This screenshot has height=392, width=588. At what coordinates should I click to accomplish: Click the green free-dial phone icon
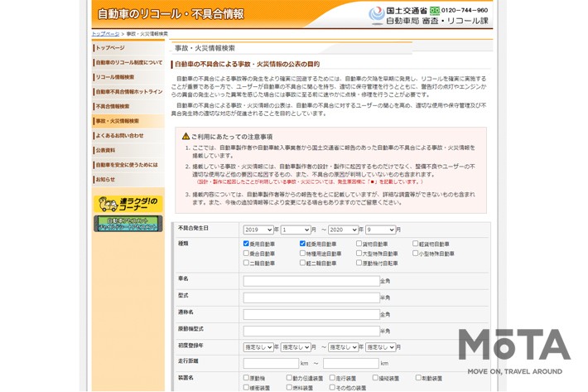pos(435,10)
